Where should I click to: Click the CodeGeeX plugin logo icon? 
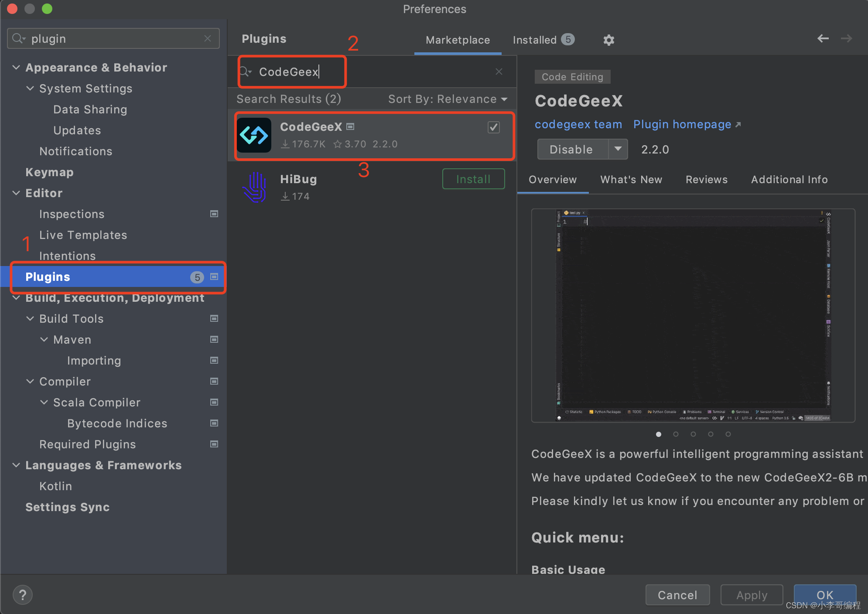(254, 135)
